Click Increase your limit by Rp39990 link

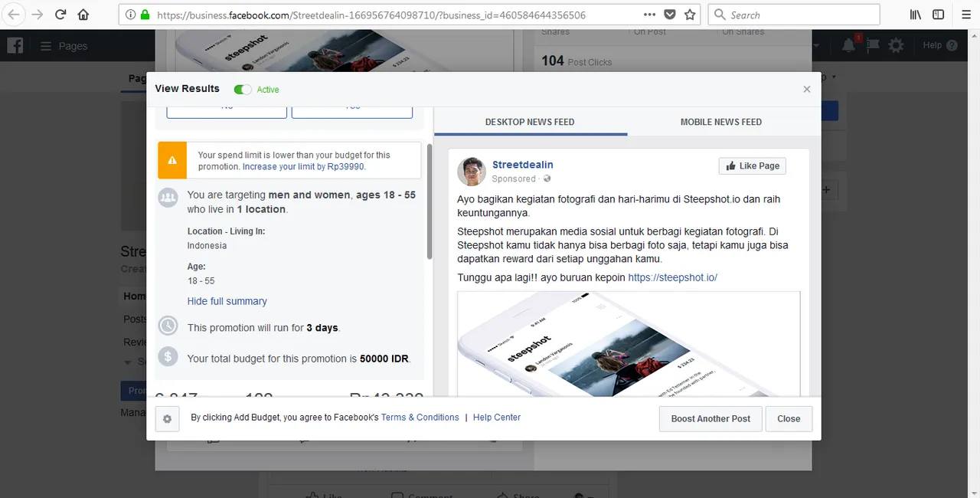[304, 166]
